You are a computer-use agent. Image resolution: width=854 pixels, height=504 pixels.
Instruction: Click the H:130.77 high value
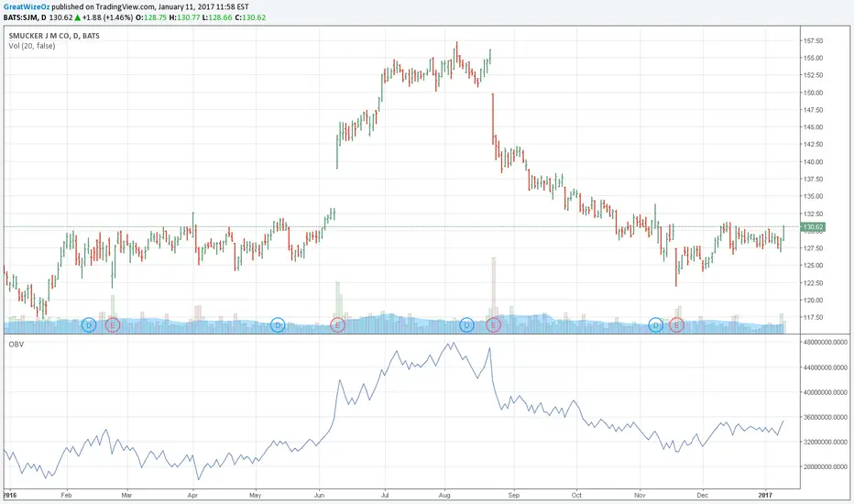[x=184, y=17]
